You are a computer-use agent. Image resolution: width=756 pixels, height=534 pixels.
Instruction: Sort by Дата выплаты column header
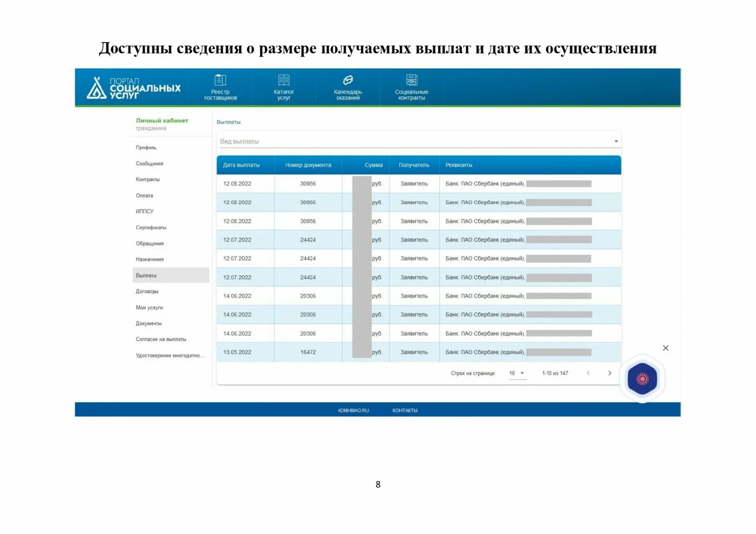coord(241,165)
